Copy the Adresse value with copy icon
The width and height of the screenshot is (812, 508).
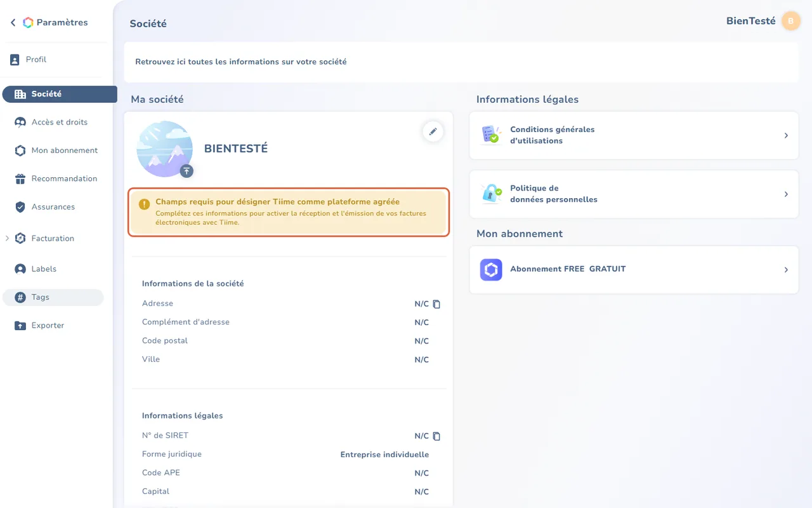point(436,304)
